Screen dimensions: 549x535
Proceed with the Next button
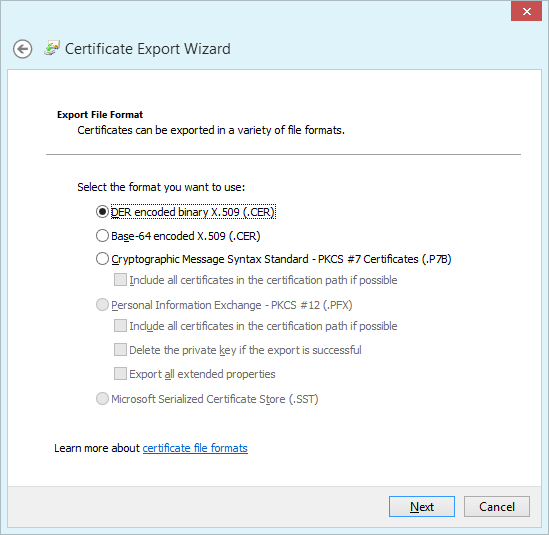pyautogui.click(x=422, y=506)
